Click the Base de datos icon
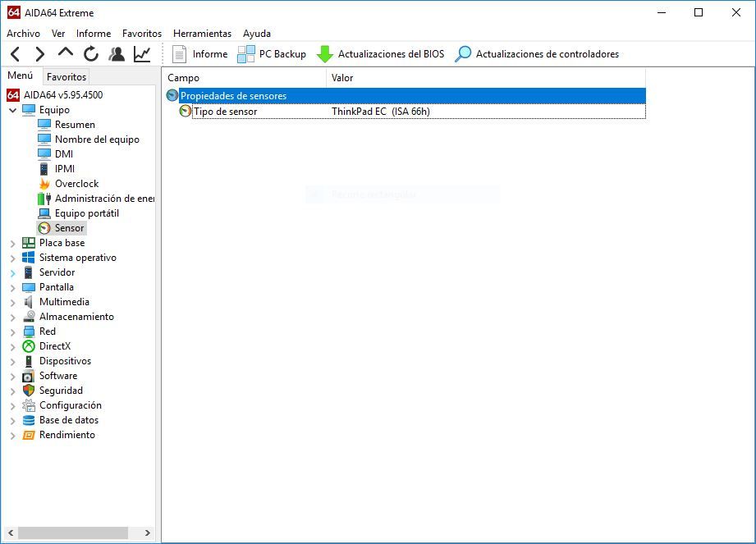Viewport: 756px width, 544px height. [29, 420]
